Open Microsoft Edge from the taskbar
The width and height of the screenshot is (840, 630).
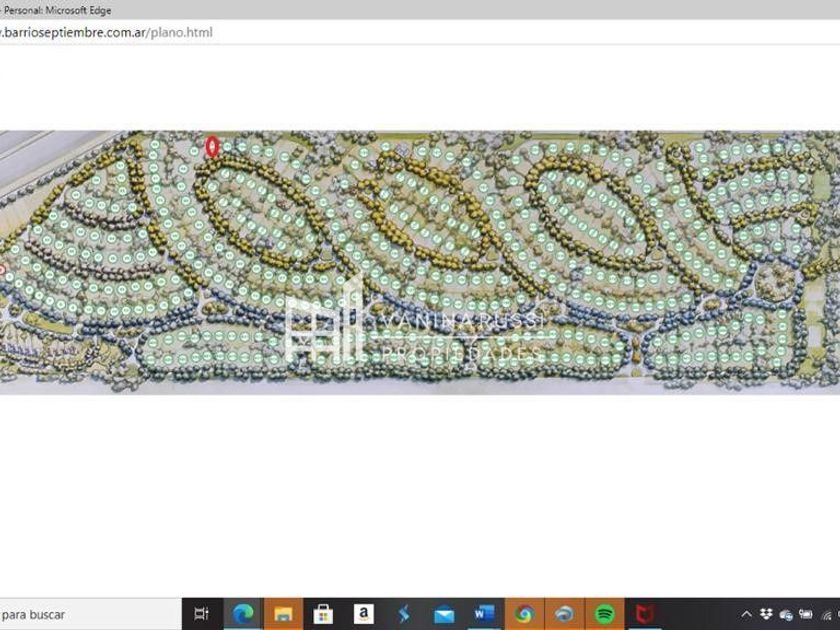pos(242,614)
